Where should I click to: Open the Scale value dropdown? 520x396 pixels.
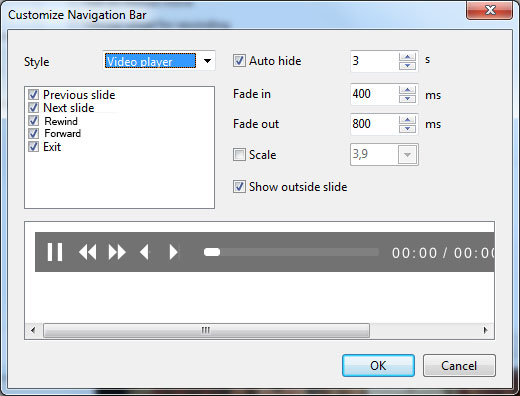(407, 155)
